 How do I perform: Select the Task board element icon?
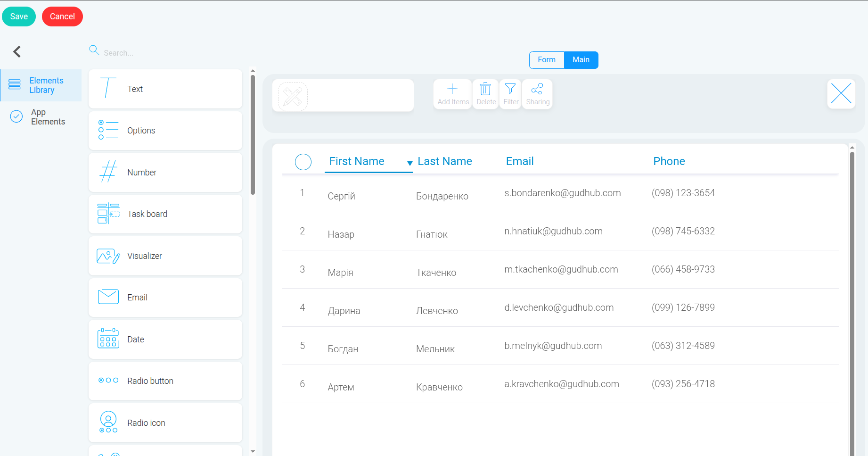click(x=108, y=214)
